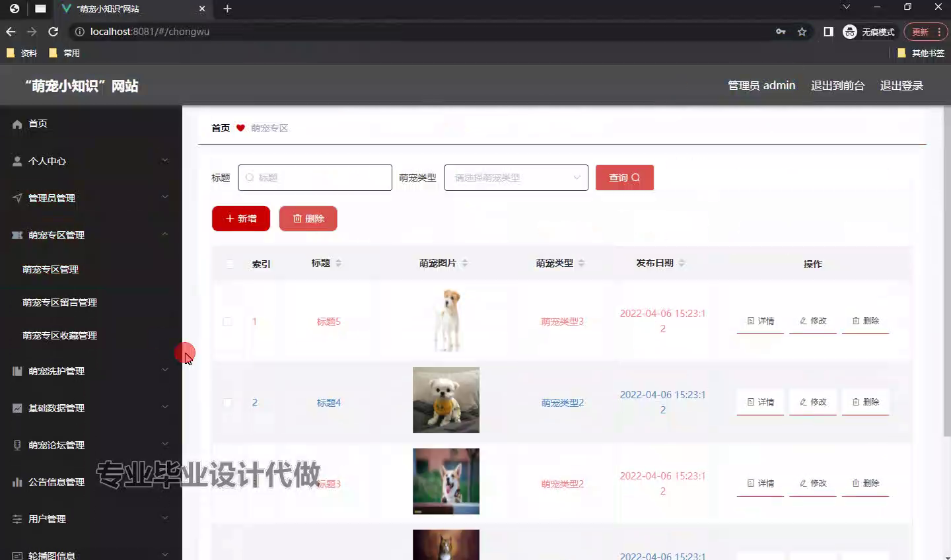Sort by 萌宠图片 column arrows
This screenshot has height=560, width=951.
coord(465,263)
